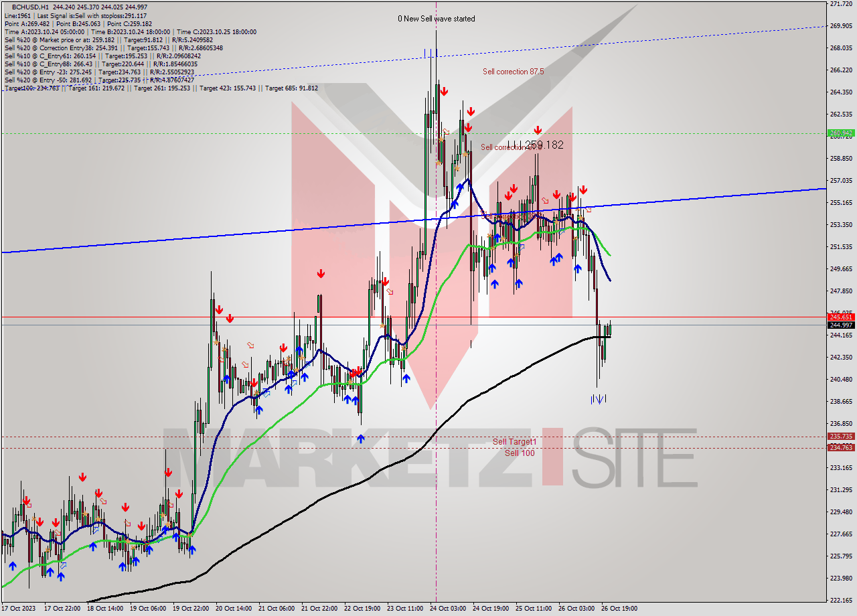Screen dimensions: 857x616
Task: Click the '19 Oct 06:00' time label
Action: click(147, 609)
